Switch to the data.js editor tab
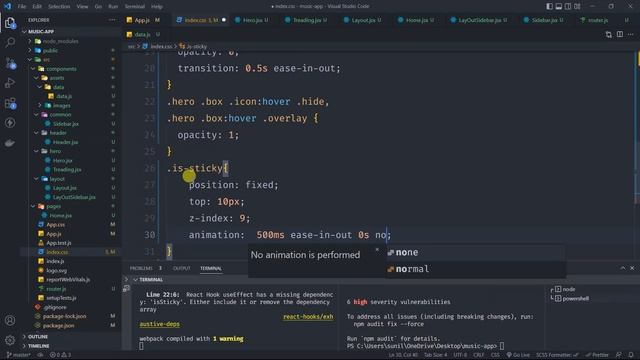The height and width of the screenshot is (360, 640). tap(142, 35)
